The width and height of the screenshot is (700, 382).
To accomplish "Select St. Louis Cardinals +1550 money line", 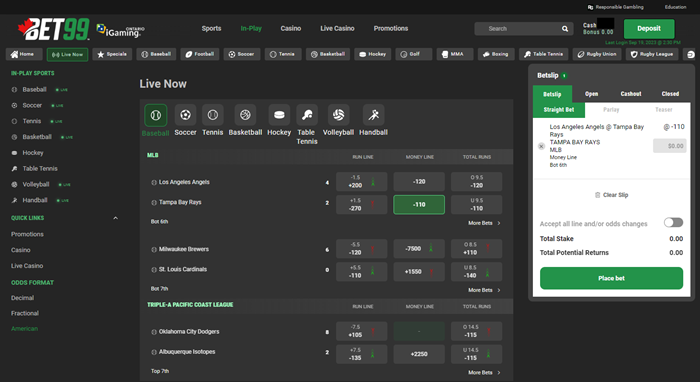I will pyautogui.click(x=419, y=271).
